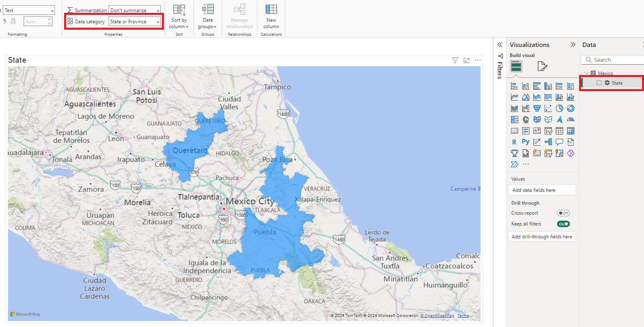Open the OpenStreetMap attribution link
This screenshot has width=644, height=327.
point(437,316)
